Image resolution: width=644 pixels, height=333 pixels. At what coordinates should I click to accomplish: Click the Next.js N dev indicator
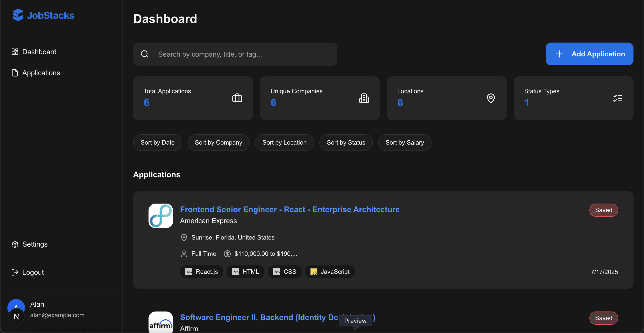(x=16, y=317)
